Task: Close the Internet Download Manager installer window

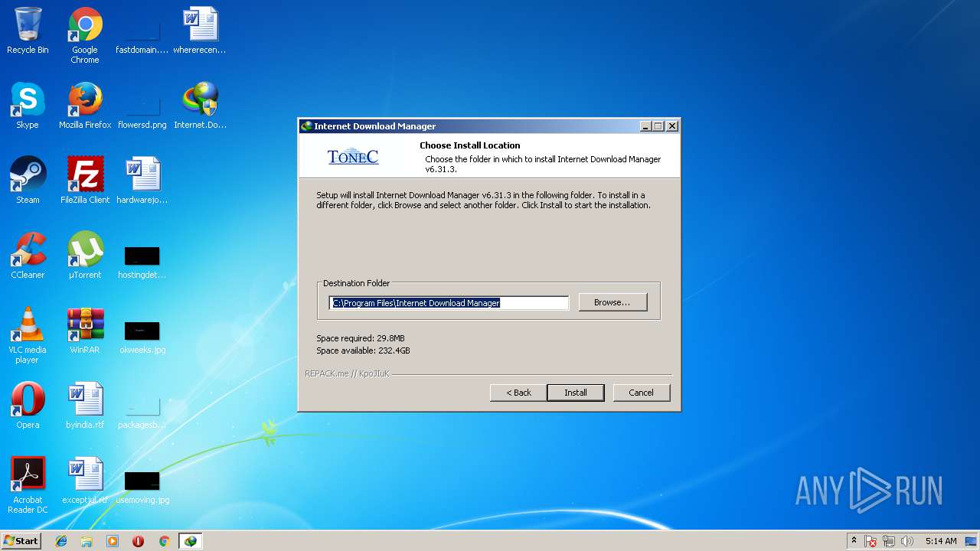Action: tap(671, 126)
